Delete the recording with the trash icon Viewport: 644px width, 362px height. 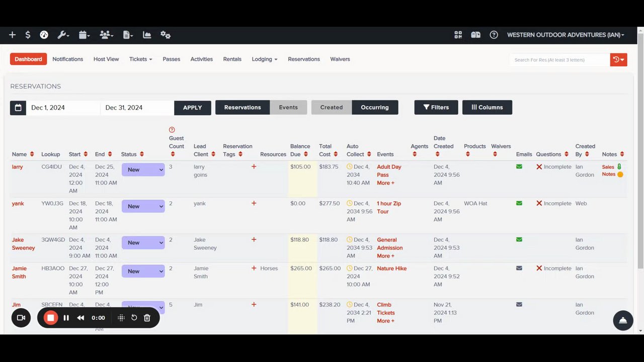[147, 318]
